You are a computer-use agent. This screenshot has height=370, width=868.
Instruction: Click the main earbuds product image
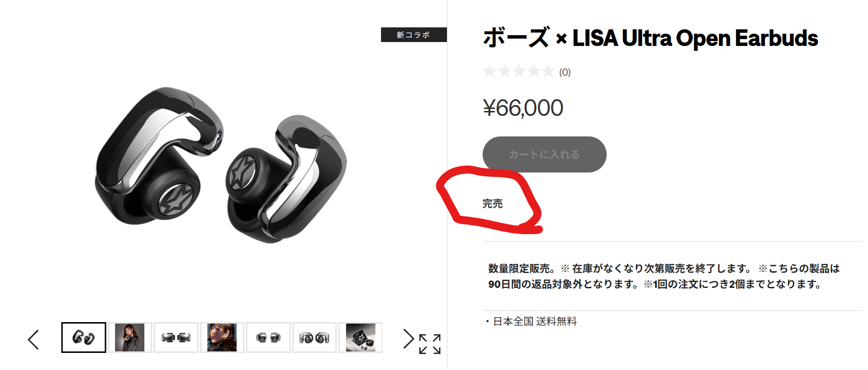(x=221, y=165)
